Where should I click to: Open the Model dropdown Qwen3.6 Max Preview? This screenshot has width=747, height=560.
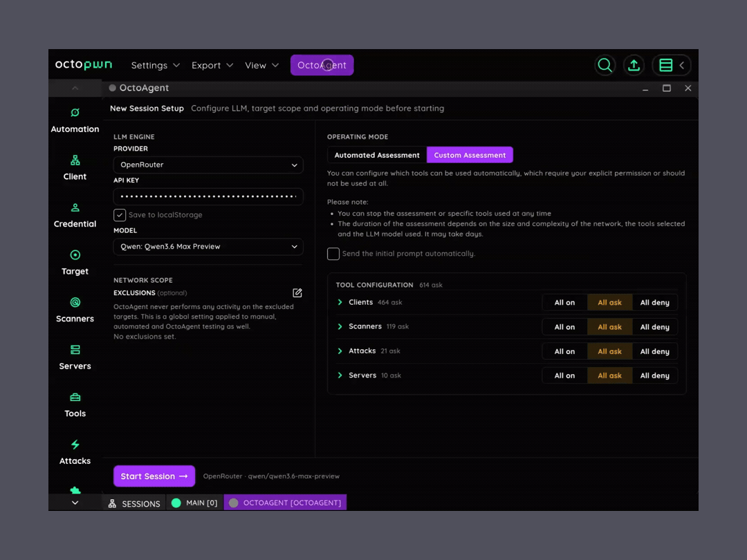coord(208,247)
